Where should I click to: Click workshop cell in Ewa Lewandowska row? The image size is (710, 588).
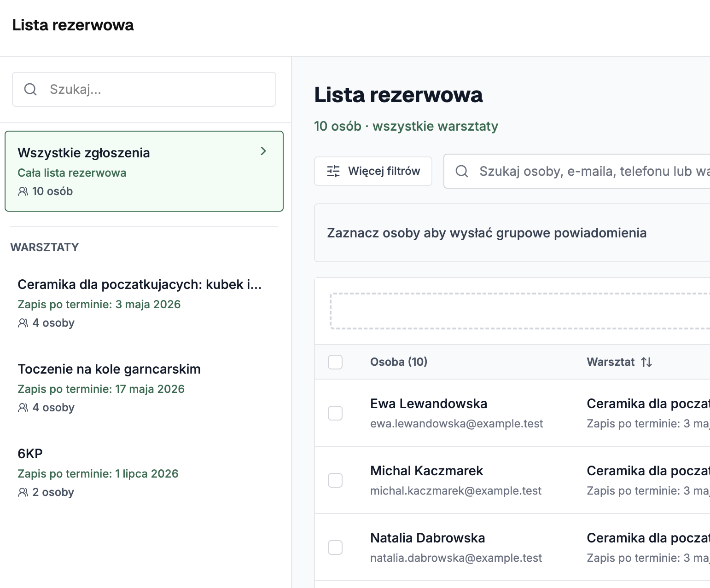[x=648, y=413]
